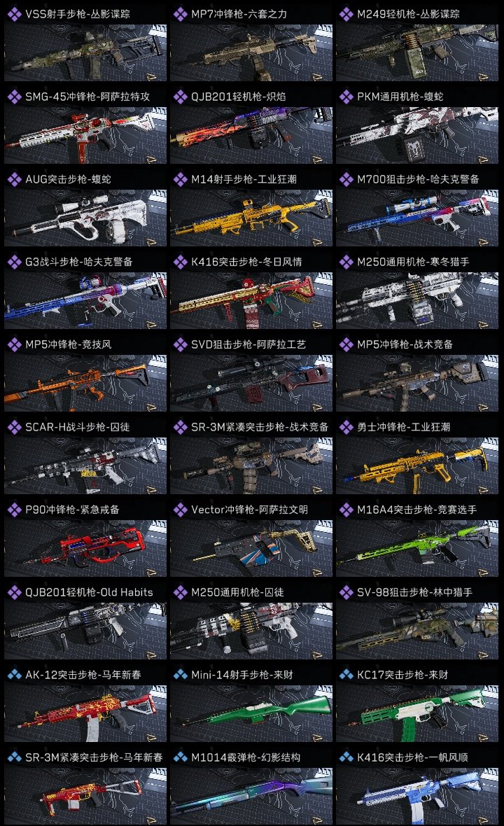Select the red SR-3M紧凑突击步枪-马年新春 skin

pos(85,796)
